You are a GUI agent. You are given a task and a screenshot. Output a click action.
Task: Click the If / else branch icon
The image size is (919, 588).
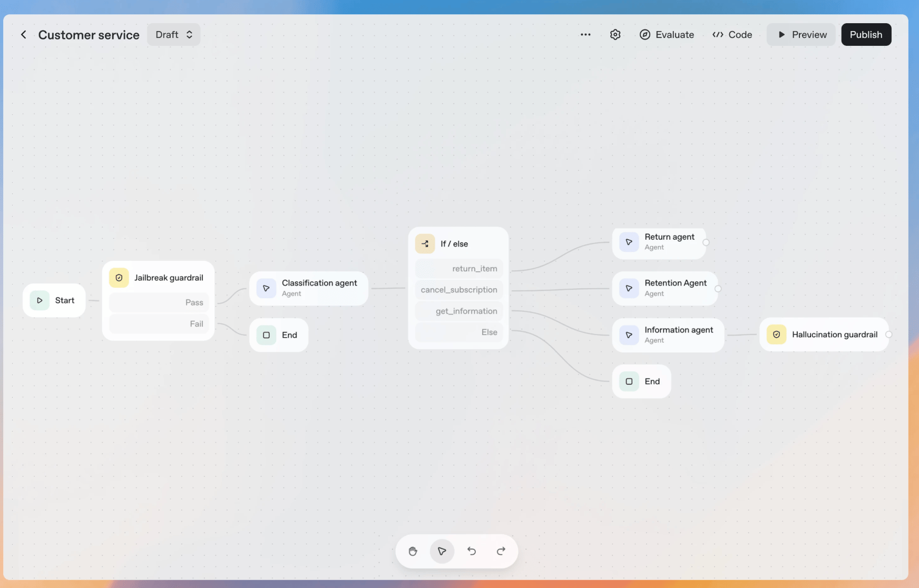(x=425, y=244)
